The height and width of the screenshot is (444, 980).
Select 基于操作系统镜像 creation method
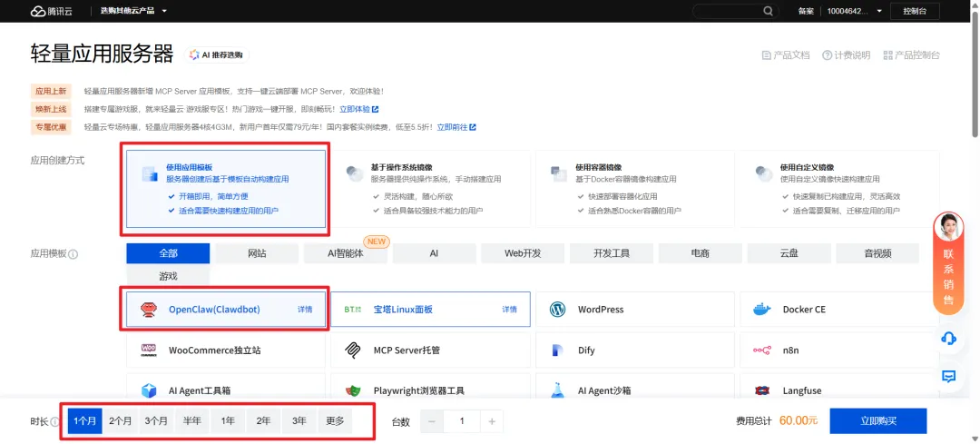(430, 188)
